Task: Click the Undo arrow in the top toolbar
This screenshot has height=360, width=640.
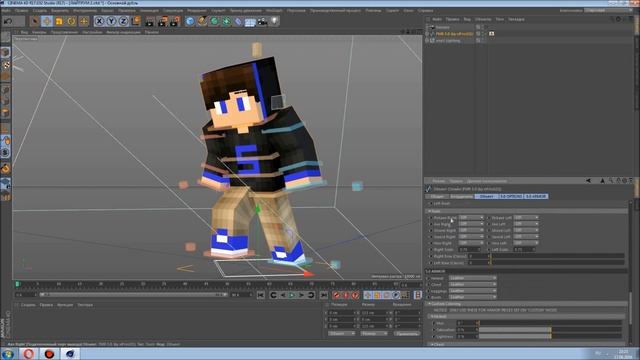Action: pos(8,21)
